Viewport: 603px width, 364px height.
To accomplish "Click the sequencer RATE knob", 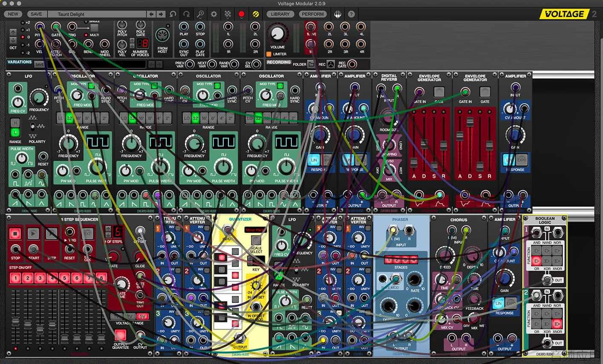I will pos(113,257).
